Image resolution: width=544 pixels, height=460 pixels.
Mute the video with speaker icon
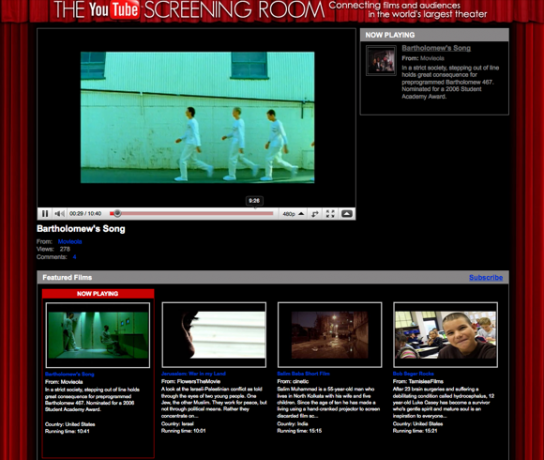(x=59, y=213)
